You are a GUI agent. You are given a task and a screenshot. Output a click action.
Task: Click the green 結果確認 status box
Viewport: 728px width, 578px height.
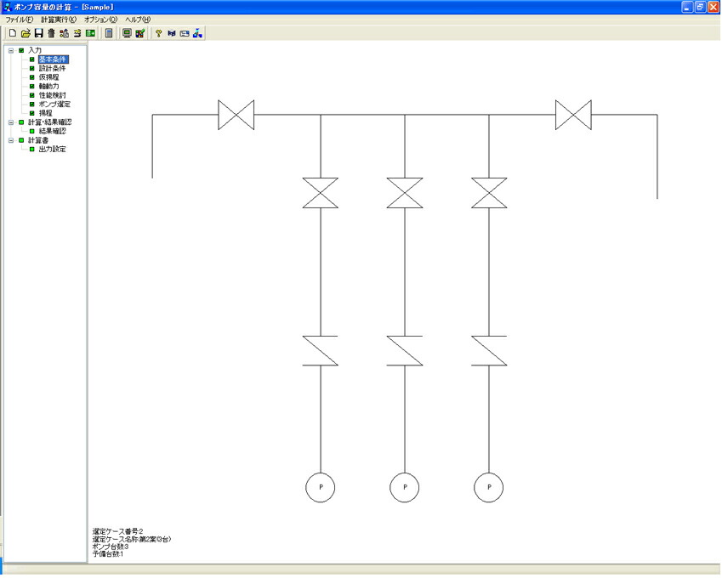[x=32, y=131]
